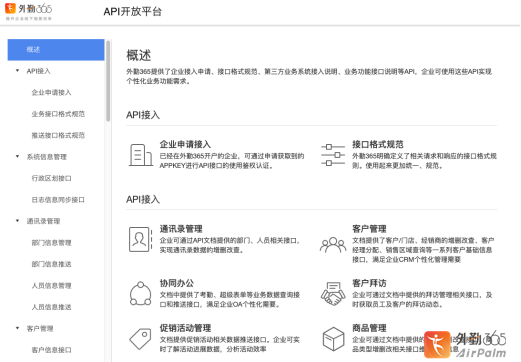
Task: Click the sidebar vertical scrollbar
Action: 108,81
